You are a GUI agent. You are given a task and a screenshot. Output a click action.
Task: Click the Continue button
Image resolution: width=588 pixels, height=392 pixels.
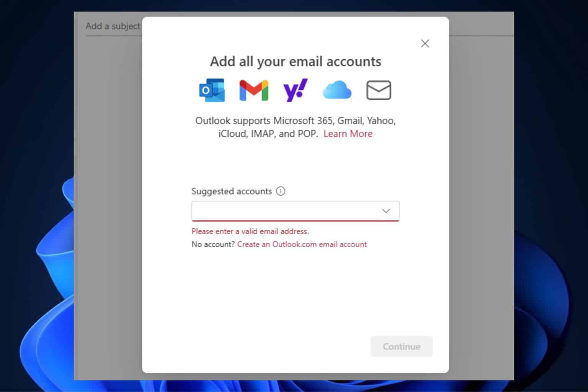402,346
